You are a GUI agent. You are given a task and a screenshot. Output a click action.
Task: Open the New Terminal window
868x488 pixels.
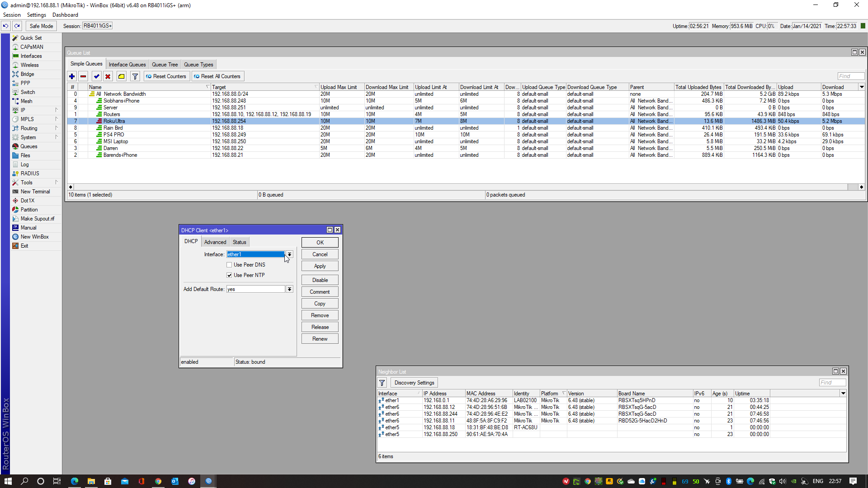click(x=35, y=191)
